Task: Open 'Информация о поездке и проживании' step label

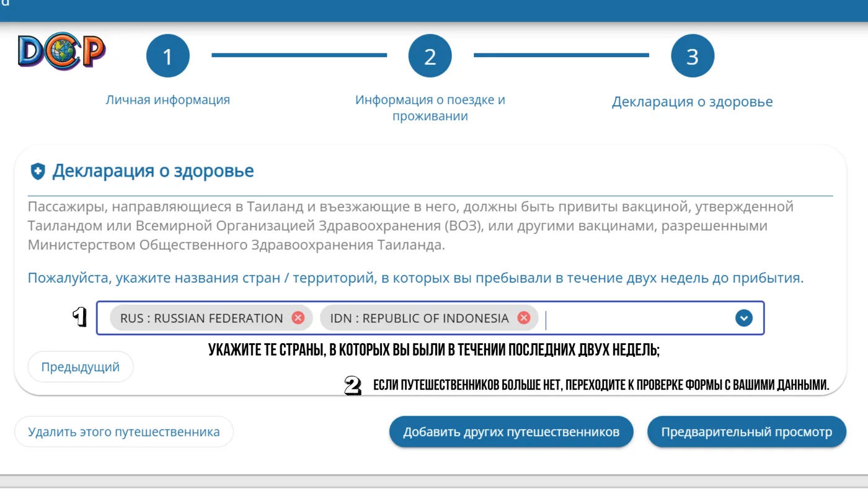Action: pos(430,107)
